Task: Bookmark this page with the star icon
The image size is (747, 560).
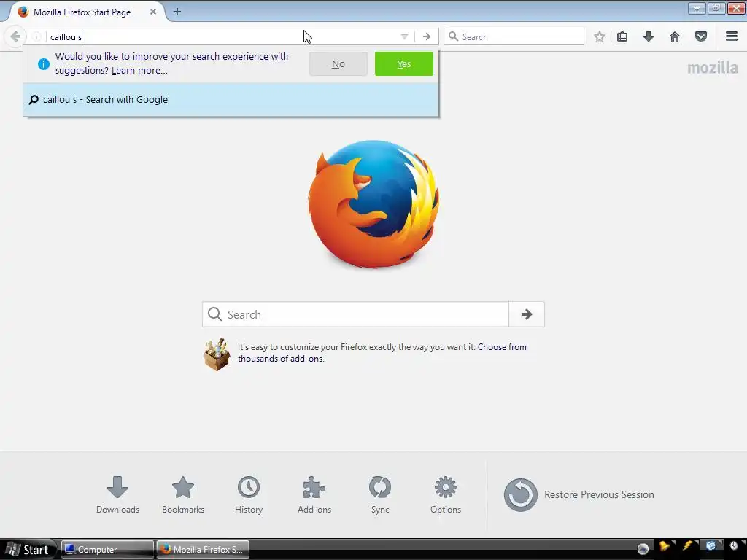Action: [x=600, y=36]
